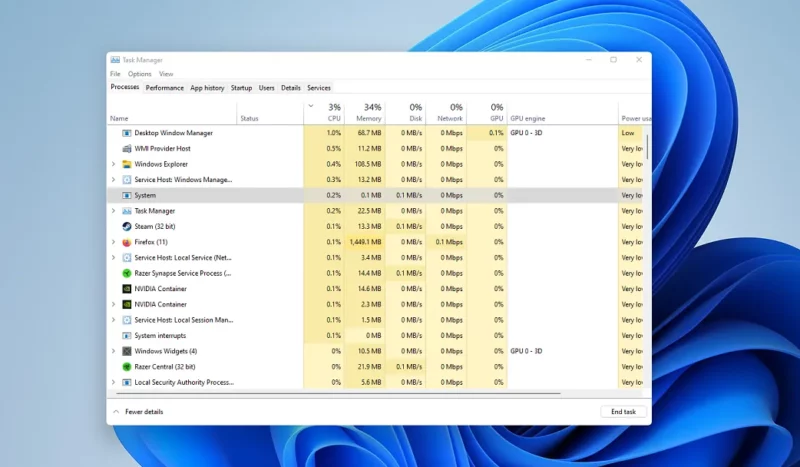Click the Windows Widgets (4) icon

click(x=127, y=351)
